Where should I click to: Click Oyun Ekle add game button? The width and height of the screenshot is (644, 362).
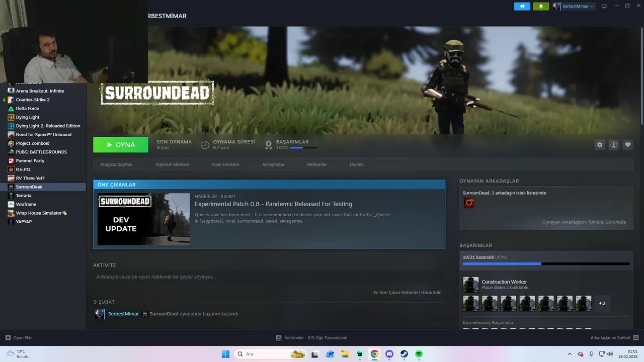pos(19,338)
